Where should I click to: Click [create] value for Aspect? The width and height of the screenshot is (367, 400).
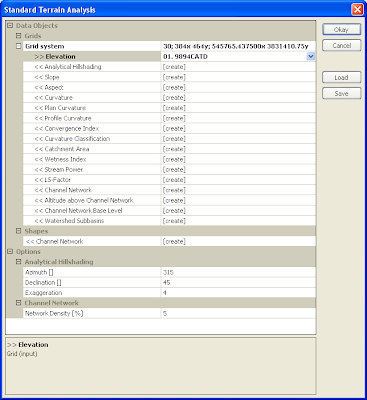click(x=174, y=88)
